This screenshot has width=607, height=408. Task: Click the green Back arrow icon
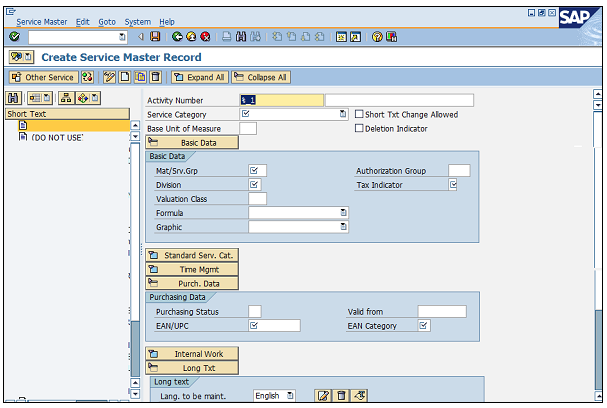[177, 37]
